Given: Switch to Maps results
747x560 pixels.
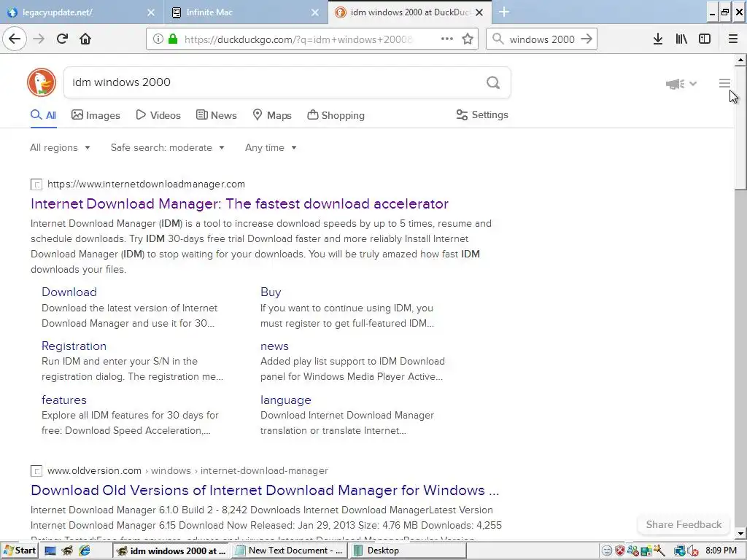Looking at the screenshot, I should 272,115.
